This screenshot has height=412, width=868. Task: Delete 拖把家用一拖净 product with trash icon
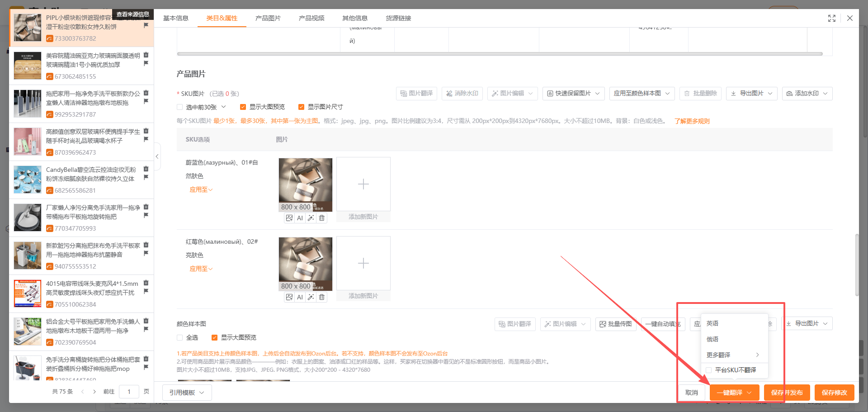coord(146,93)
